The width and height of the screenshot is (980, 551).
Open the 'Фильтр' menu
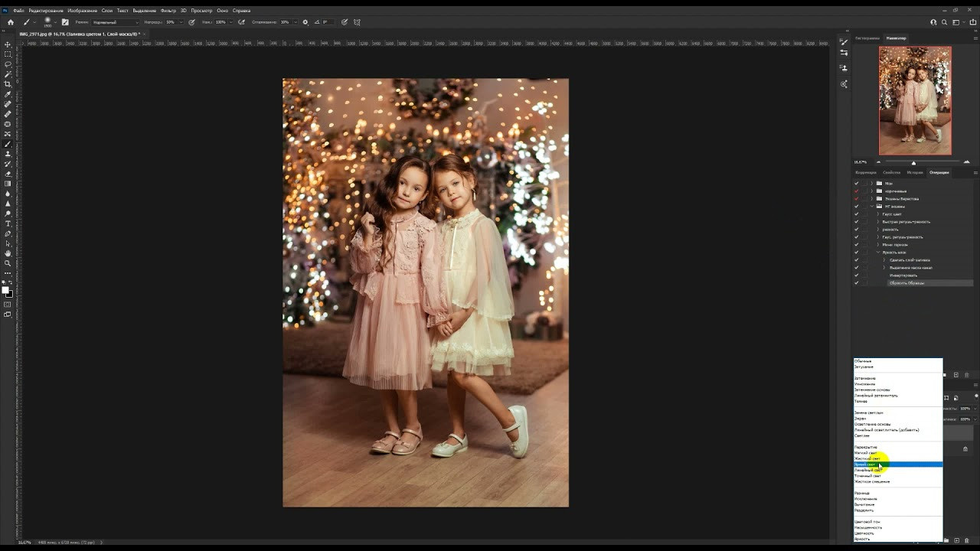tap(168, 11)
